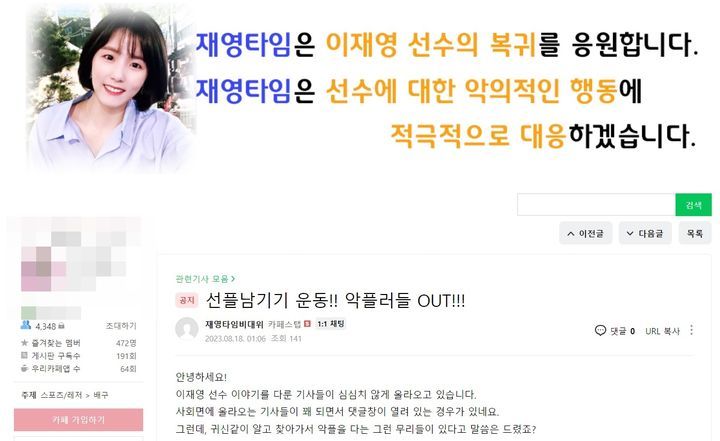Click the 게시판 구독수 board icon
The height and width of the screenshot is (441, 720).
pos(24,355)
